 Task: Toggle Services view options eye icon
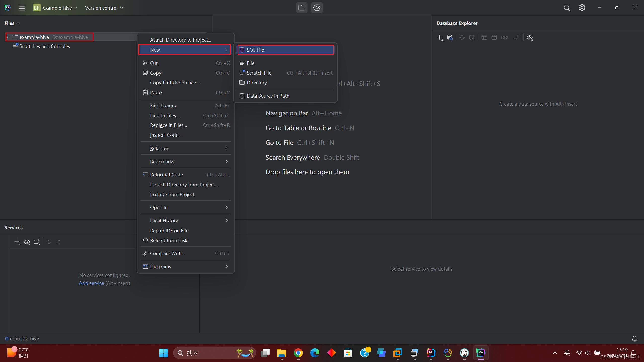[27, 242]
